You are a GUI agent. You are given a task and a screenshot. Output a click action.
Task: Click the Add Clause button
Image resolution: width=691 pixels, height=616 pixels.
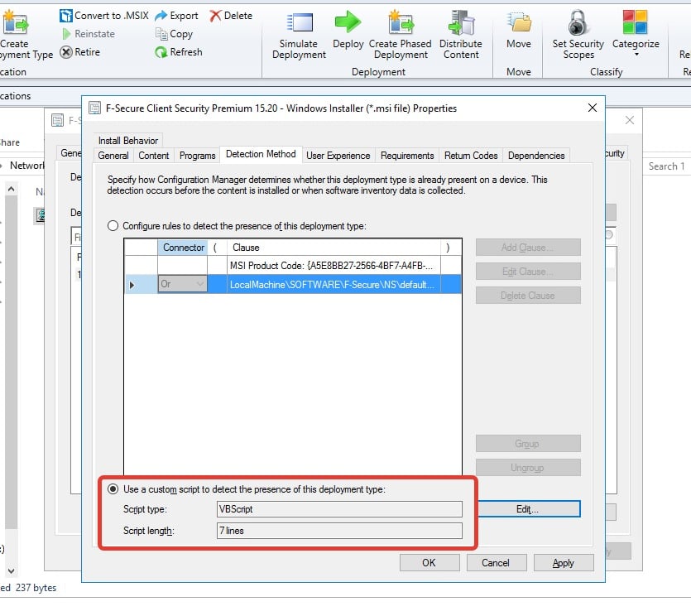(528, 248)
